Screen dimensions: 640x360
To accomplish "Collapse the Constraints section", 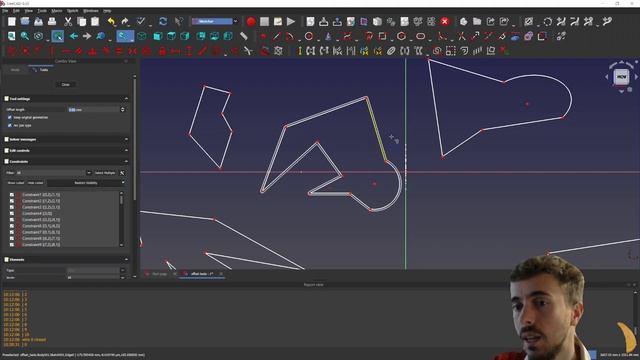I will [126, 162].
